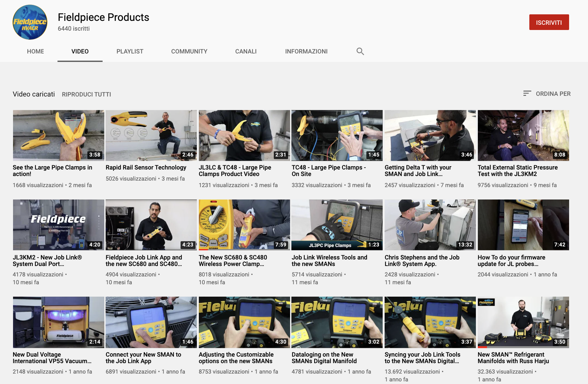Open the CANALI tab
588x384 pixels.
point(246,51)
